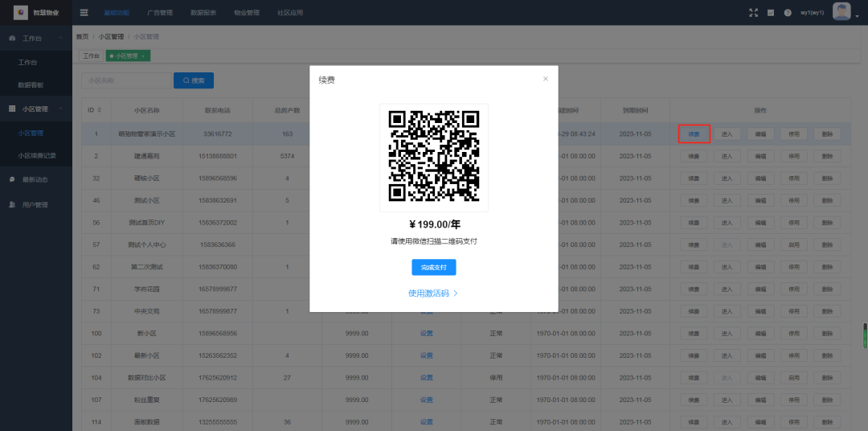The image size is (868, 431).
Task: Click the 小区名称 search input field
Action: click(x=126, y=80)
